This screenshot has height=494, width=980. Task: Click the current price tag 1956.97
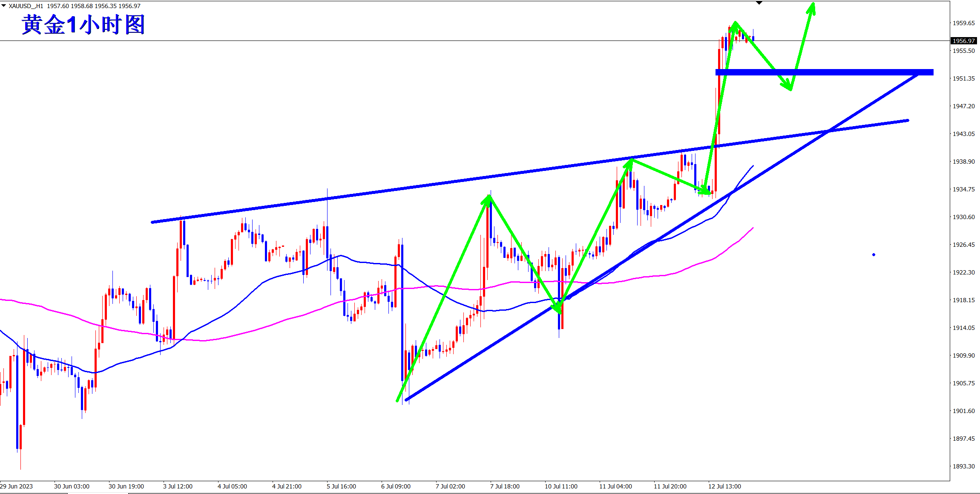pyautogui.click(x=963, y=41)
